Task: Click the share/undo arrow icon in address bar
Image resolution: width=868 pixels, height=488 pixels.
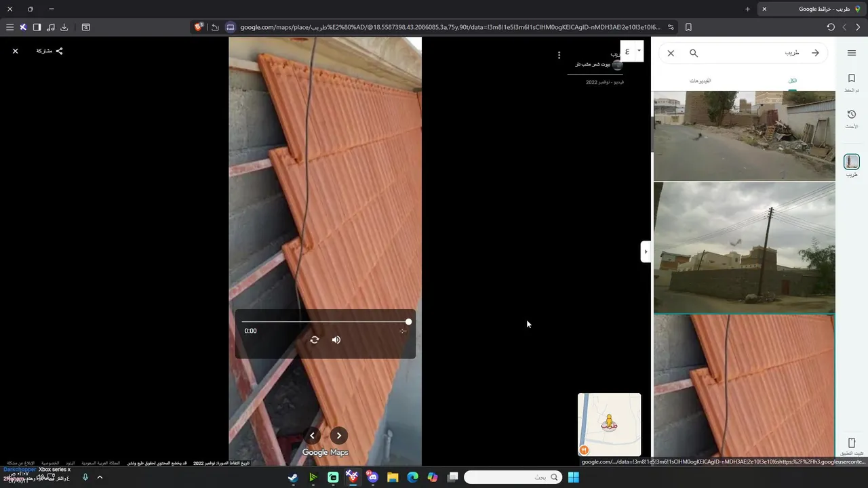Action: pyautogui.click(x=215, y=27)
